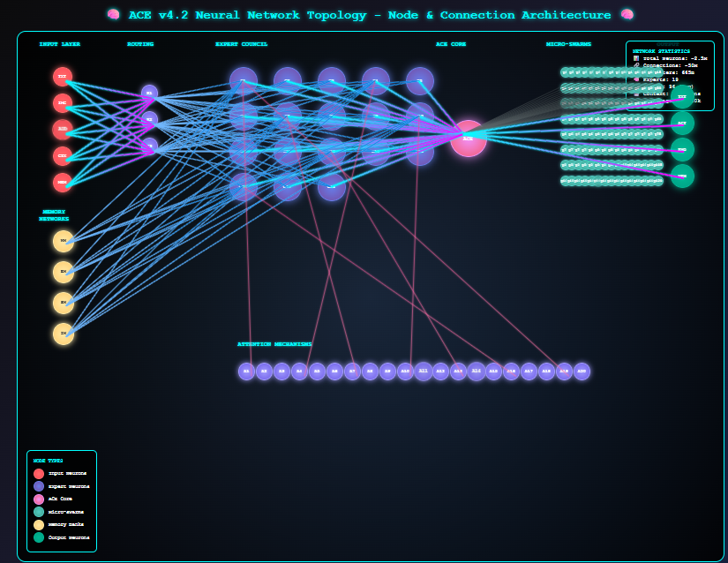Select attention node A4
The width and height of the screenshot is (728, 563).
point(299,372)
